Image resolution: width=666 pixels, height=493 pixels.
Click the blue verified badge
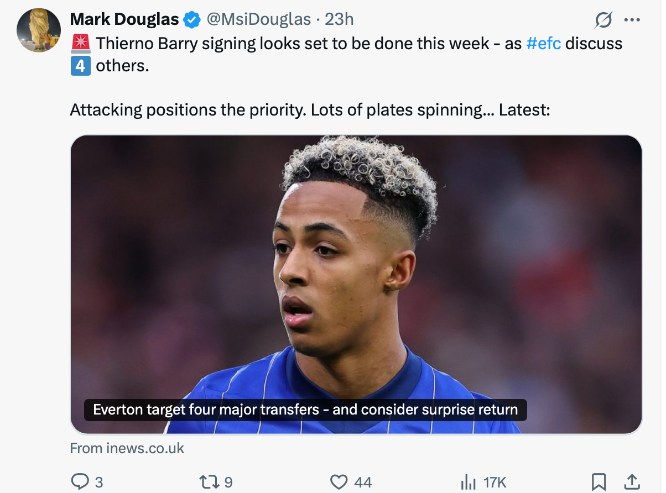coord(191,20)
